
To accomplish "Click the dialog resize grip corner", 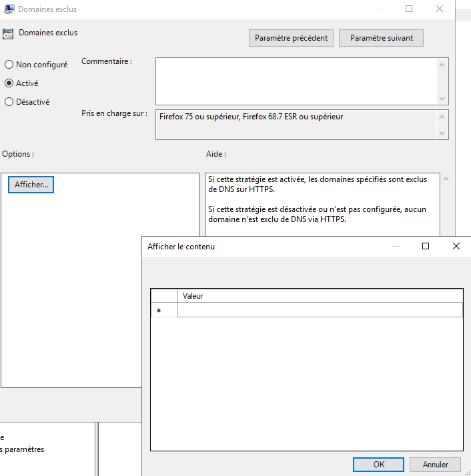I will (x=468, y=473).
